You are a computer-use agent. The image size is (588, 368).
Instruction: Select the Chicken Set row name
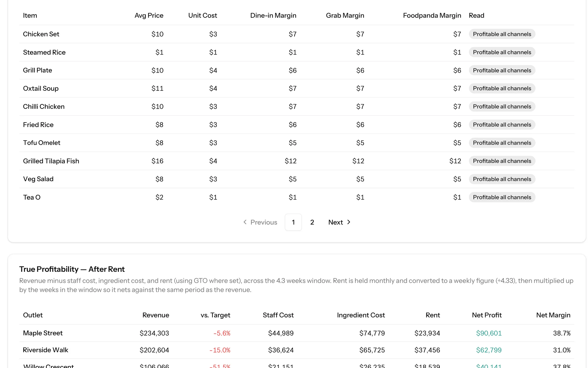[41, 34]
